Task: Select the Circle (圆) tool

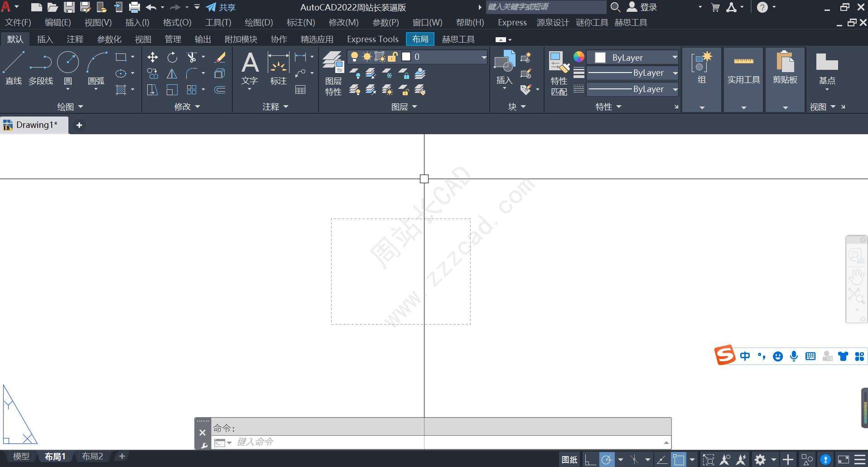Action: 68,68
